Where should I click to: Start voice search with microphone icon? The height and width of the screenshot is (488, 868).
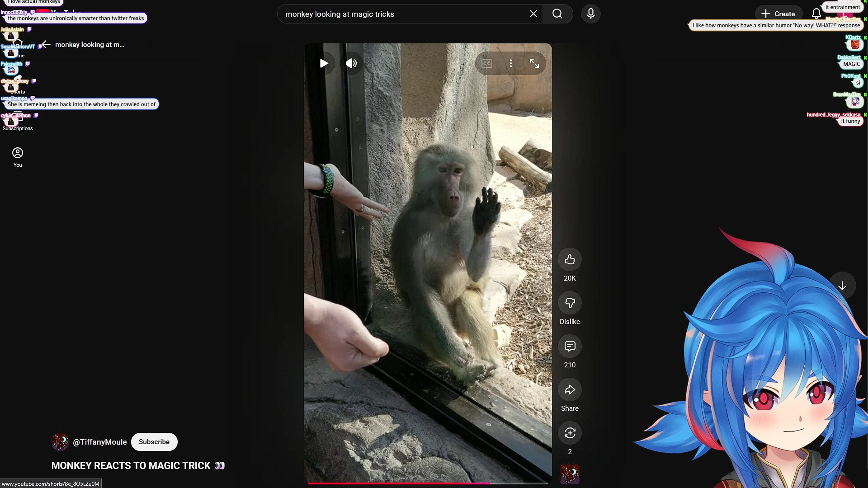point(590,14)
